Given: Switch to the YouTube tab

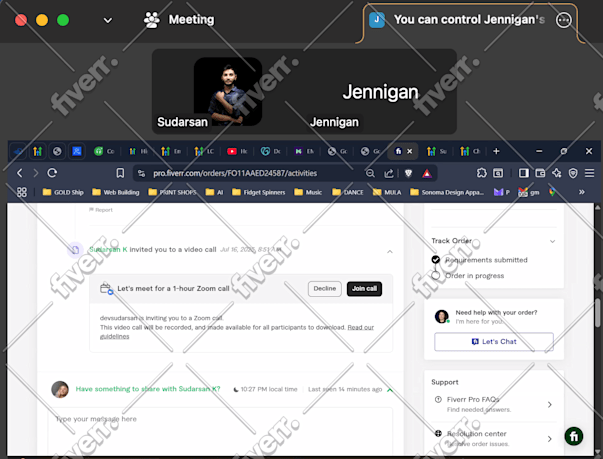Looking at the screenshot, I should tap(237, 151).
